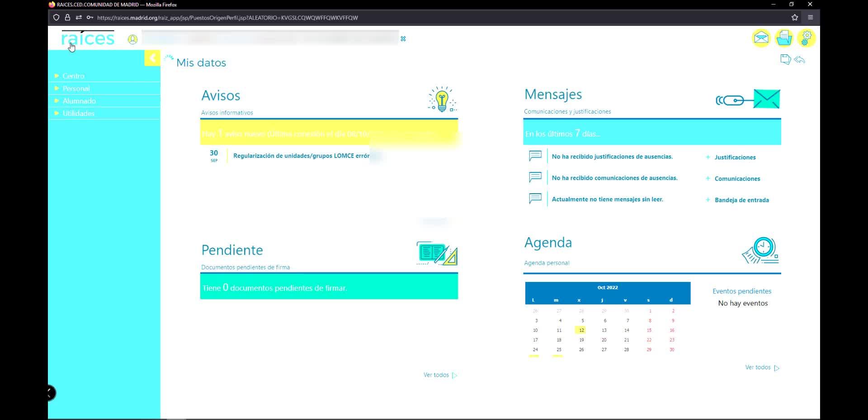Click the Pendiente book and ruler icon

437,253
